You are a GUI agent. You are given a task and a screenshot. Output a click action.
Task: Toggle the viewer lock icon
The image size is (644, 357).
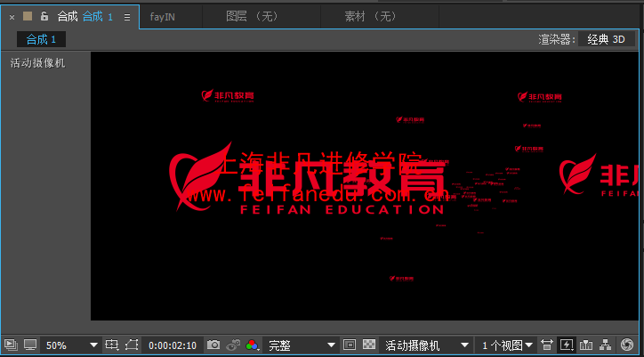44,16
